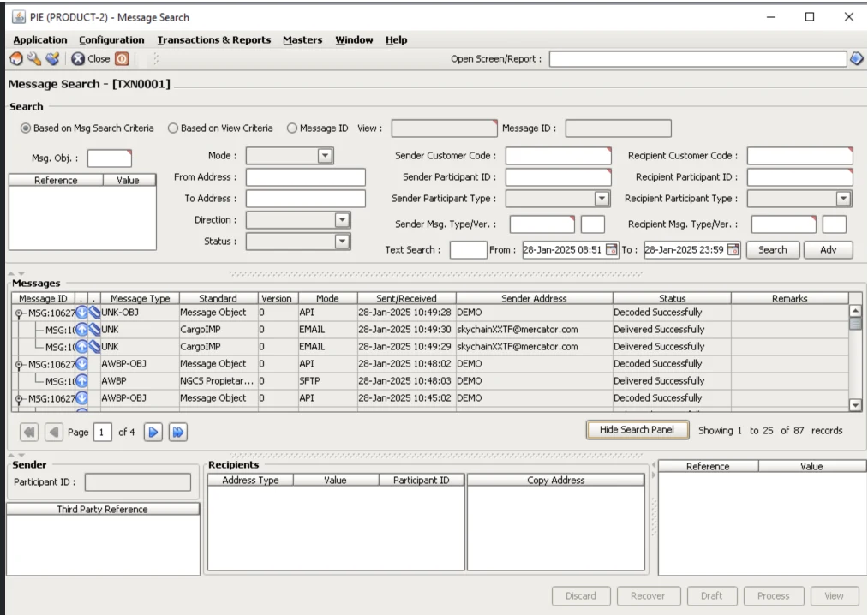The height and width of the screenshot is (615, 868).
Task: Click the attachment icon in the UNK-OBJ row
Action: [x=94, y=312]
